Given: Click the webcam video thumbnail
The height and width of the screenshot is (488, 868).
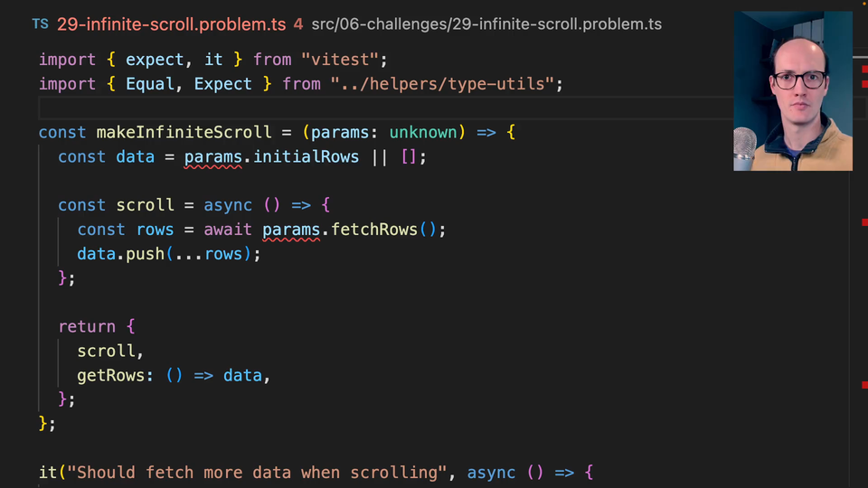Looking at the screenshot, I should (792, 90).
